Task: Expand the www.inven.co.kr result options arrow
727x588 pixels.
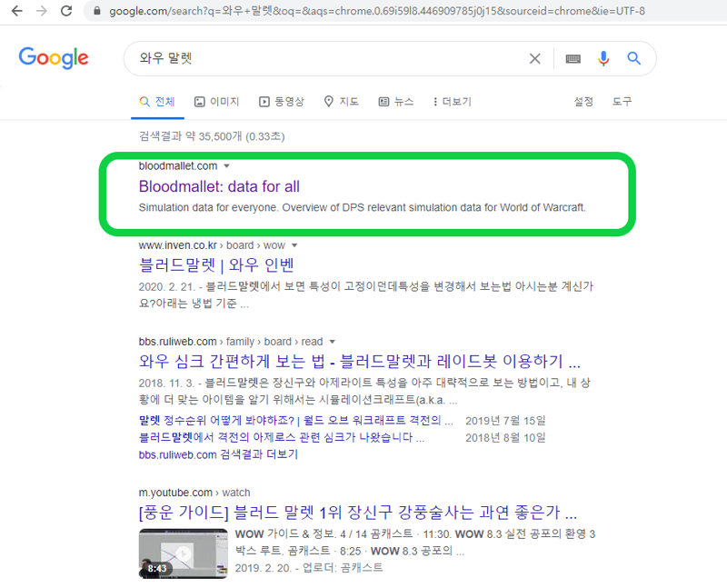Action: [x=294, y=245]
